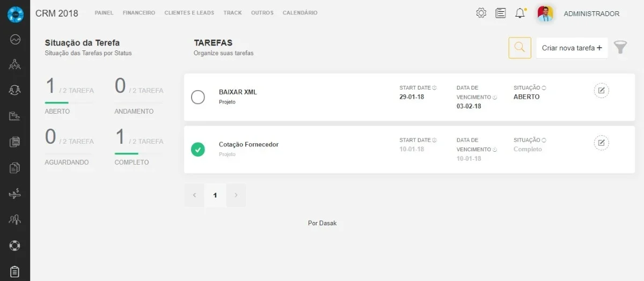Select page 1 in pagination

[x=215, y=195]
